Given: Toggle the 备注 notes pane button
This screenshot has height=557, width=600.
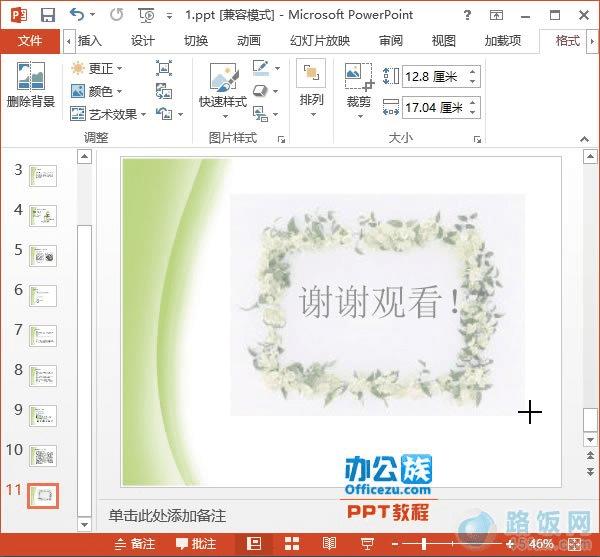Looking at the screenshot, I should click(x=135, y=544).
